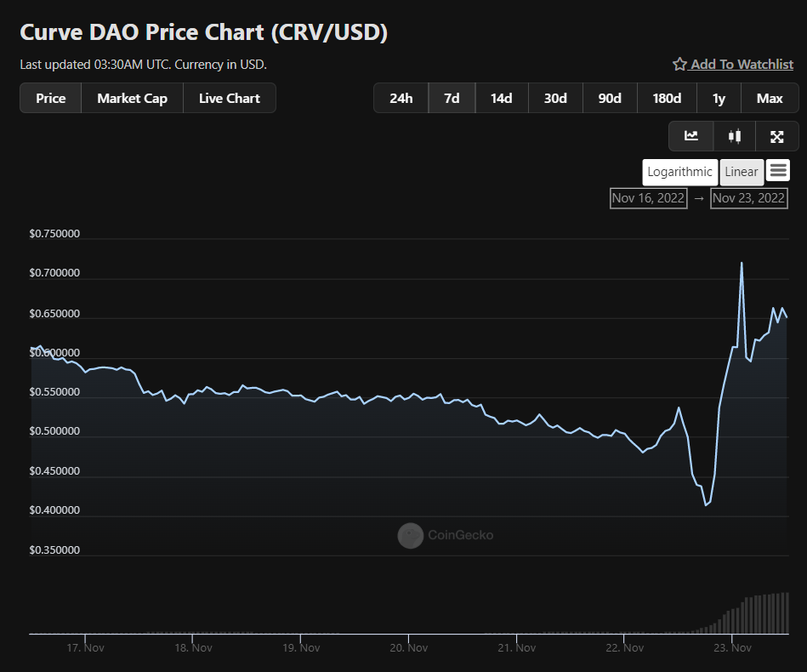Viewport: 807px width, 672px height.
Task: Click the 18. Nov date label
Action: [194, 648]
